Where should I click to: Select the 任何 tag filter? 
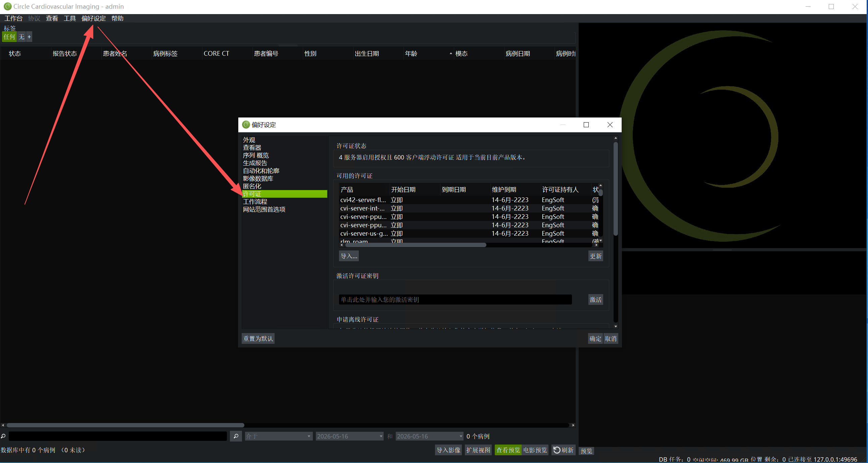(9, 37)
